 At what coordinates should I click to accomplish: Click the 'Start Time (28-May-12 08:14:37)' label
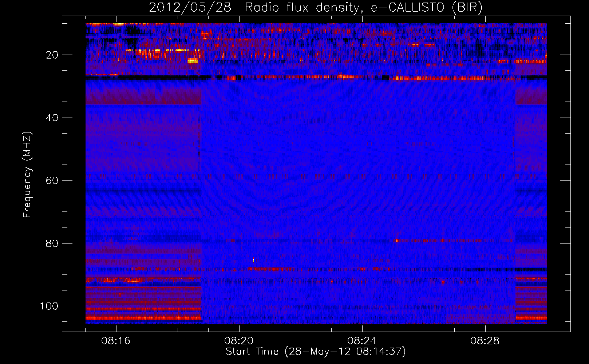(x=316, y=352)
